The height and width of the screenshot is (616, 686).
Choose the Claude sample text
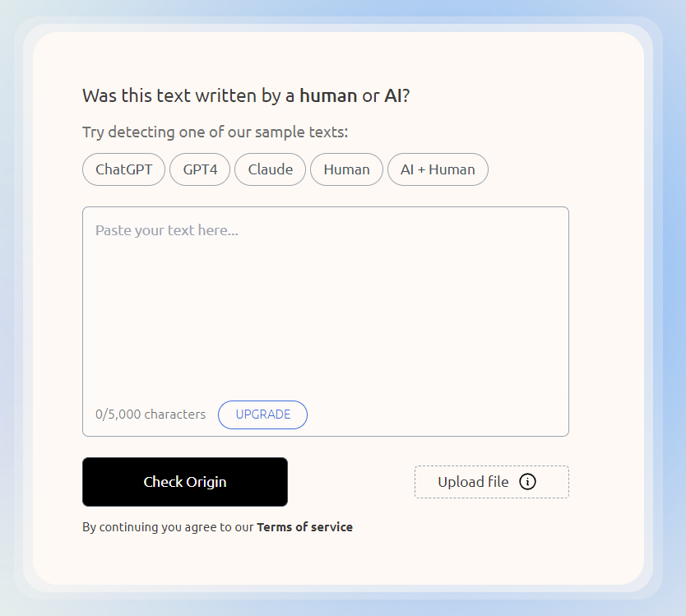point(270,169)
